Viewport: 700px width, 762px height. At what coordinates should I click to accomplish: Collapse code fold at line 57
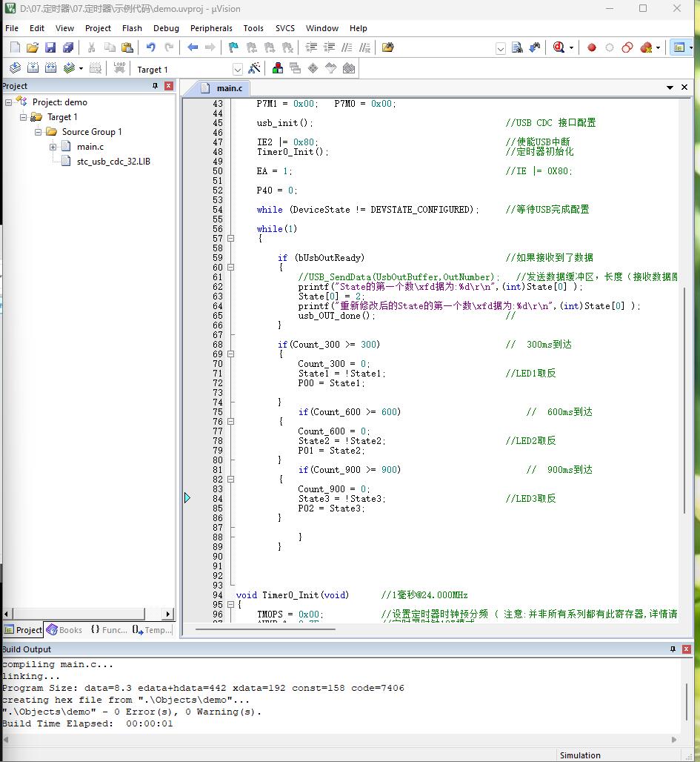pos(231,239)
